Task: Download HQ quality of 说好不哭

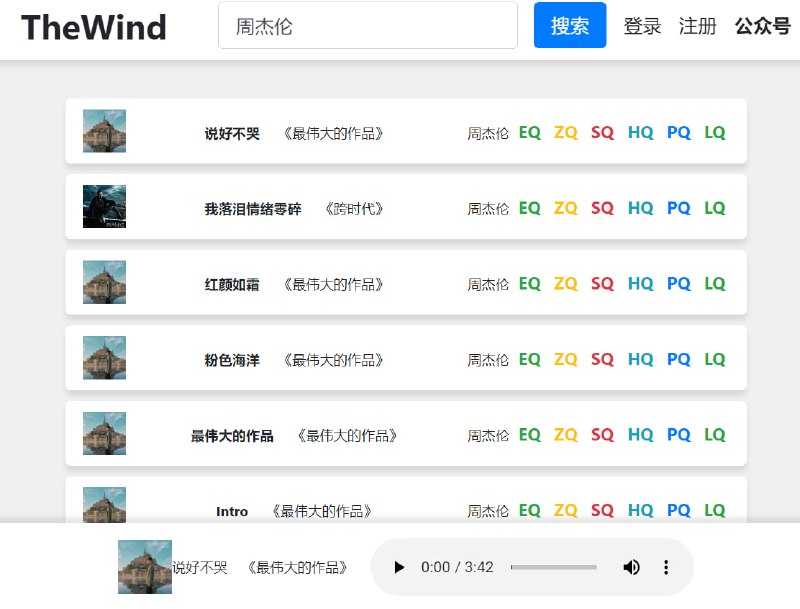Action: click(640, 131)
